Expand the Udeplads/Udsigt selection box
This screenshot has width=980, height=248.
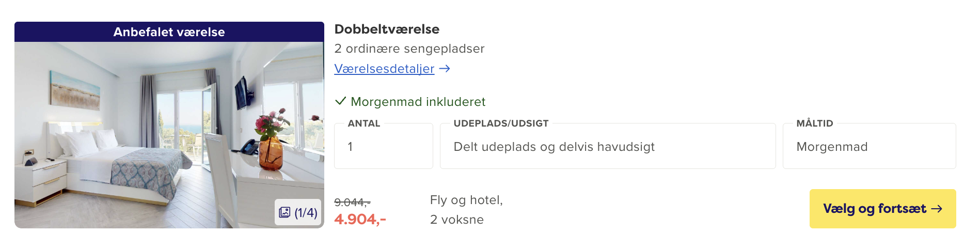[x=607, y=147]
